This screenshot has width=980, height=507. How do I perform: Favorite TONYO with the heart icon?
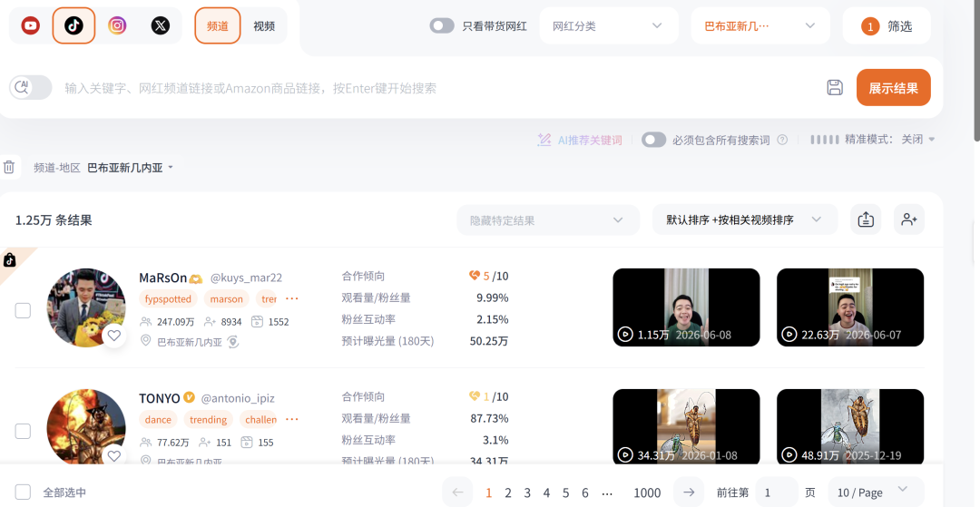tap(113, 456)
